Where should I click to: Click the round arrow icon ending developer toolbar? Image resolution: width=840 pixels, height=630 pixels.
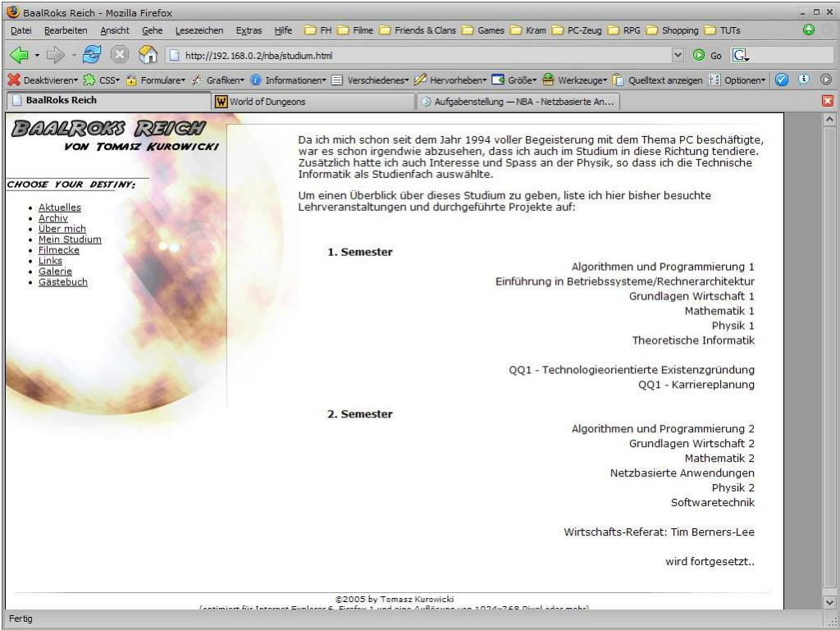point(826,80)
